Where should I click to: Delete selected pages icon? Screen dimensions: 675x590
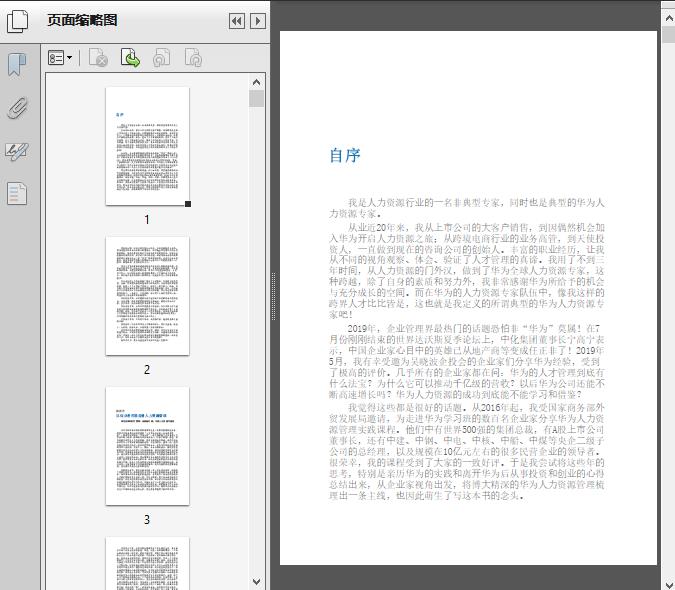pyautogui.click(x=98, y=58)
